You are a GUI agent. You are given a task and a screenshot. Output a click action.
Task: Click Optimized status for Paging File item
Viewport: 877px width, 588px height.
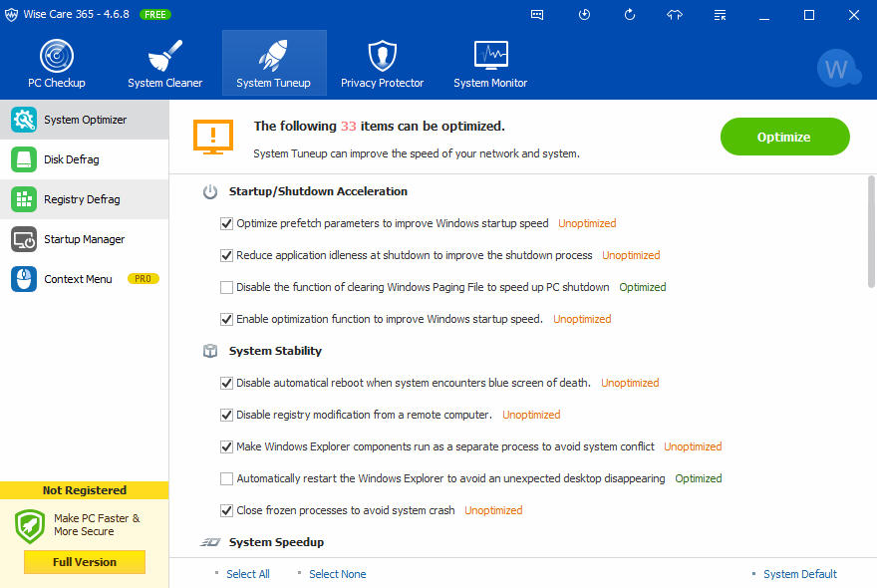(x=642, y=287)
